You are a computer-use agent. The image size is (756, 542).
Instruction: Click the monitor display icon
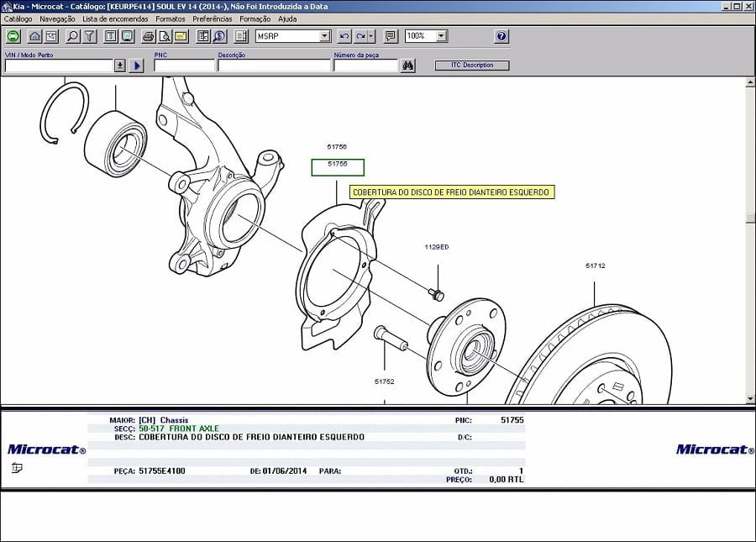pos(128,36)
